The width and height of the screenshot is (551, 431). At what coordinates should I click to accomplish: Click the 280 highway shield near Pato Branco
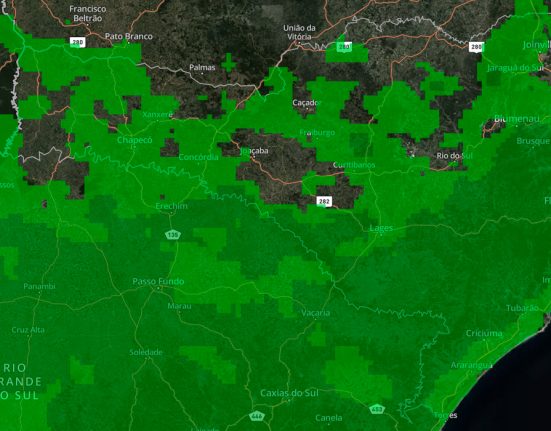coord(78,43)
